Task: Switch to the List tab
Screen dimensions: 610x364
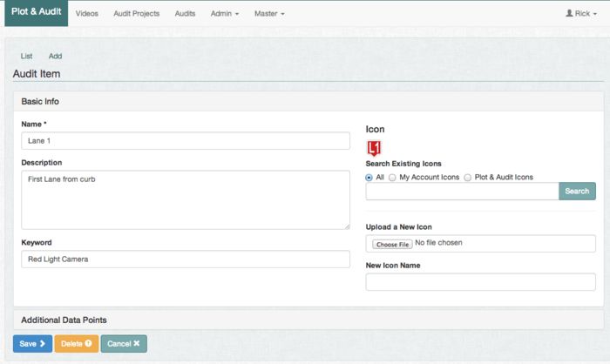Action: coord(26,56)
